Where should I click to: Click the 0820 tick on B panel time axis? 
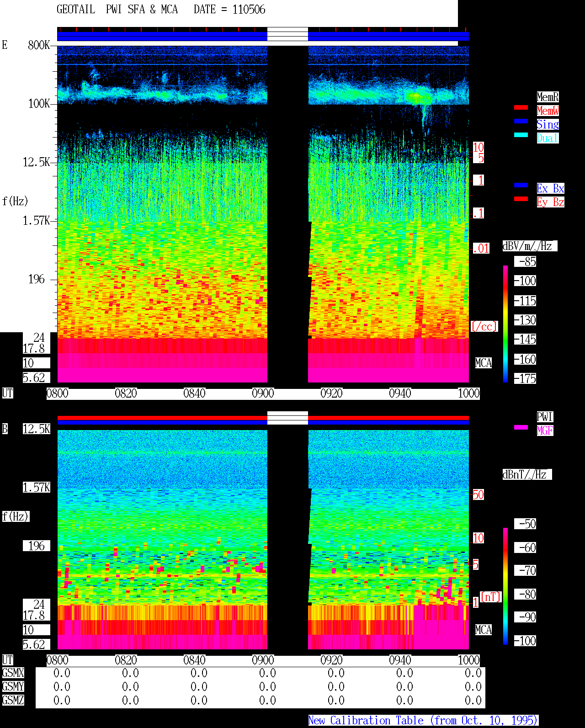(x=126, y=660)
